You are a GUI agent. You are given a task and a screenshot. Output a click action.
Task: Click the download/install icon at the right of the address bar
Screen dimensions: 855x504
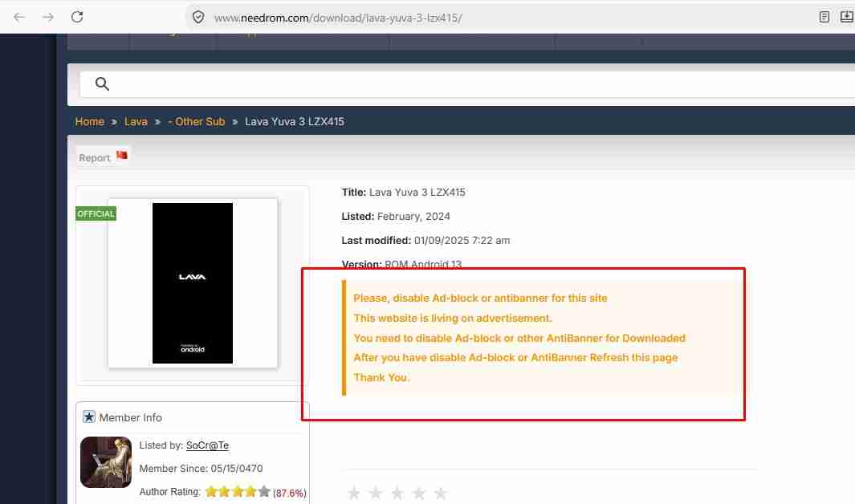click(x=847, y=17)
